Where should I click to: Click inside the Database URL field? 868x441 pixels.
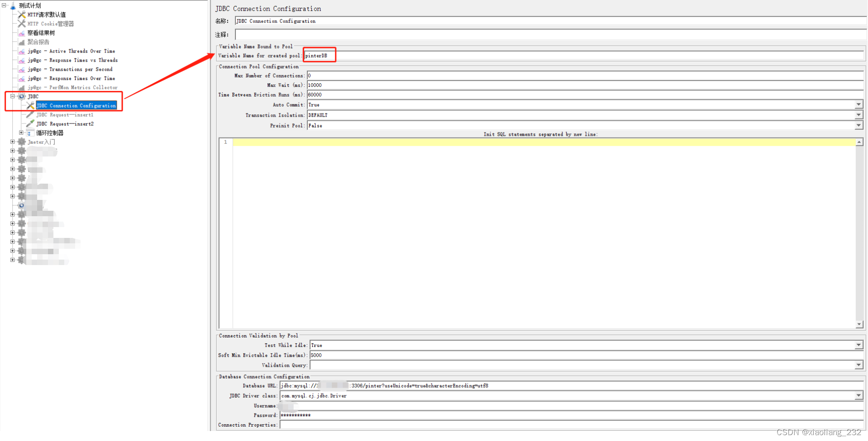click(x=407, y=386)
